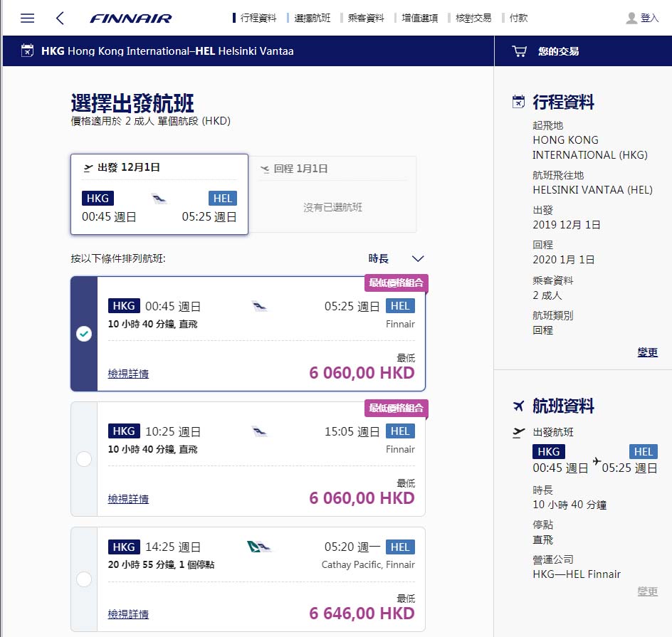Select the 00:45 Finnair flight radio button
Image resolution: width=672 pixels, height=637 pixels.
[x=84, y=334]
